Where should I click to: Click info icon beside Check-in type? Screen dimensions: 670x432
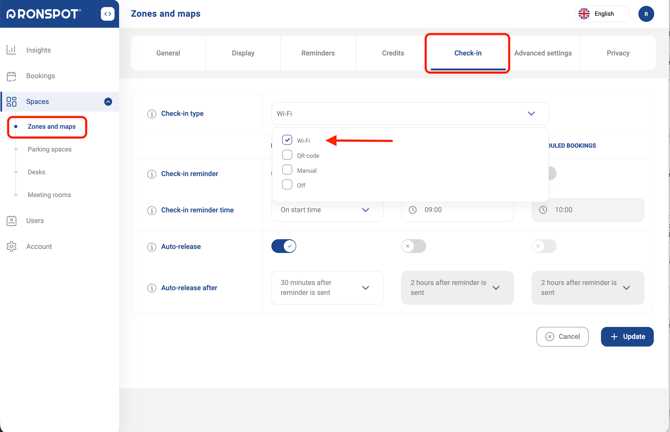click(152, 114)
